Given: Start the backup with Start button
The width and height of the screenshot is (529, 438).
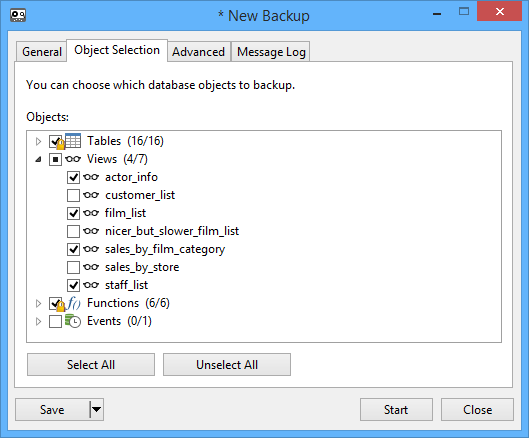Looking at the screenshot, I should tap(396, 410).
